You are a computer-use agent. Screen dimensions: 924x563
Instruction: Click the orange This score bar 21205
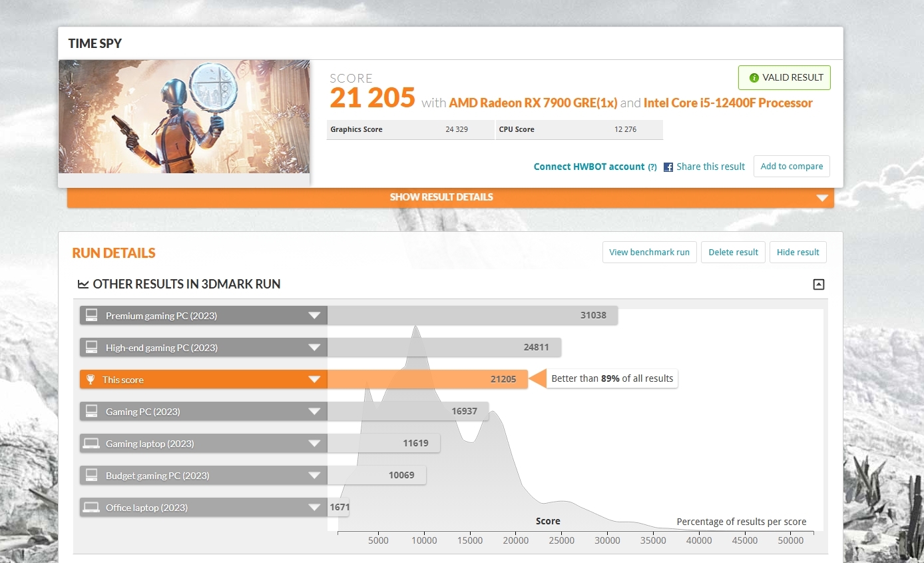click(x=427, y=379)
